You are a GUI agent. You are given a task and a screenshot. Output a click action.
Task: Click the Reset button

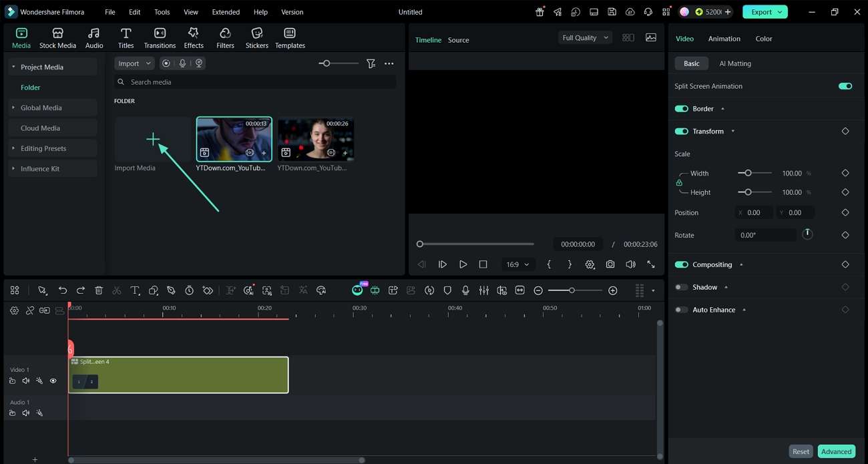point(801,451)
